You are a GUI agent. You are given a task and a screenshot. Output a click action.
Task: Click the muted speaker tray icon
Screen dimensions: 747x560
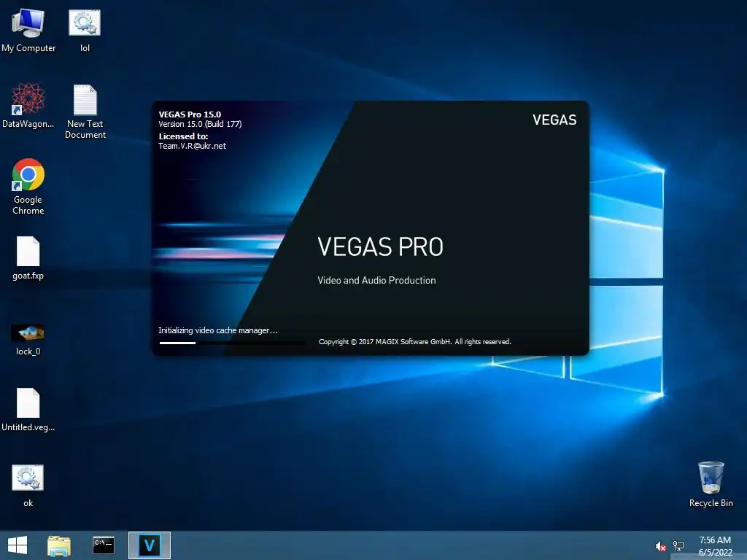[x=661, y=546]
